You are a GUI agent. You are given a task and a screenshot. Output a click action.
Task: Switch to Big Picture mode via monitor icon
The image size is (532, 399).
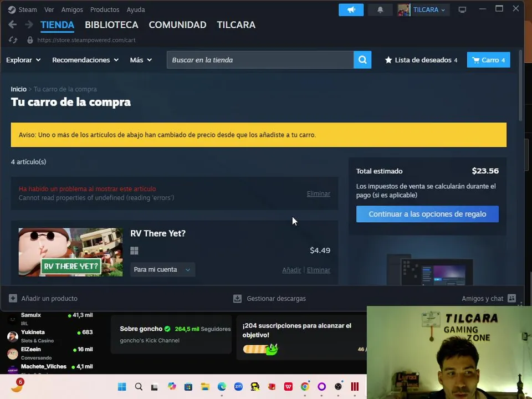click(462, 10)
